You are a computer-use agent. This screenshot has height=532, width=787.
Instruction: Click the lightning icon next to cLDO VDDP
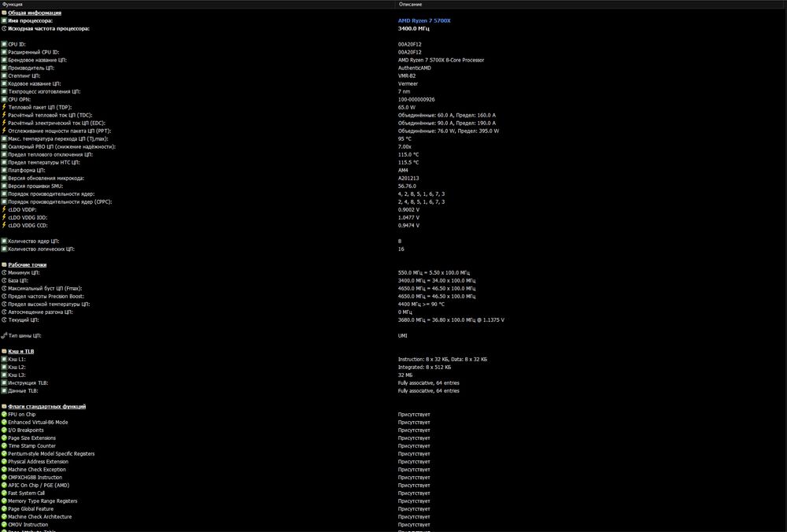(4, 209)
